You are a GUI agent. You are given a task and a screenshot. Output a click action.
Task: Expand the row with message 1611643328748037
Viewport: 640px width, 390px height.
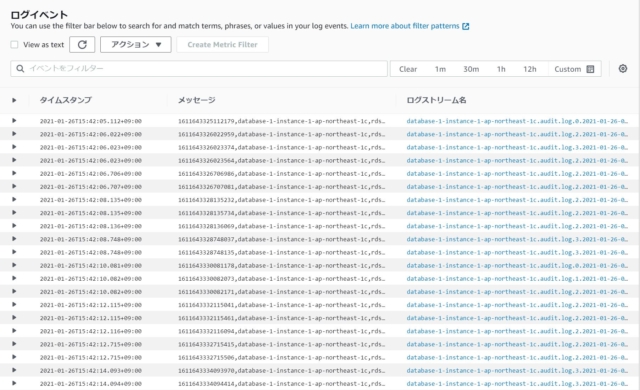[14, 239]
